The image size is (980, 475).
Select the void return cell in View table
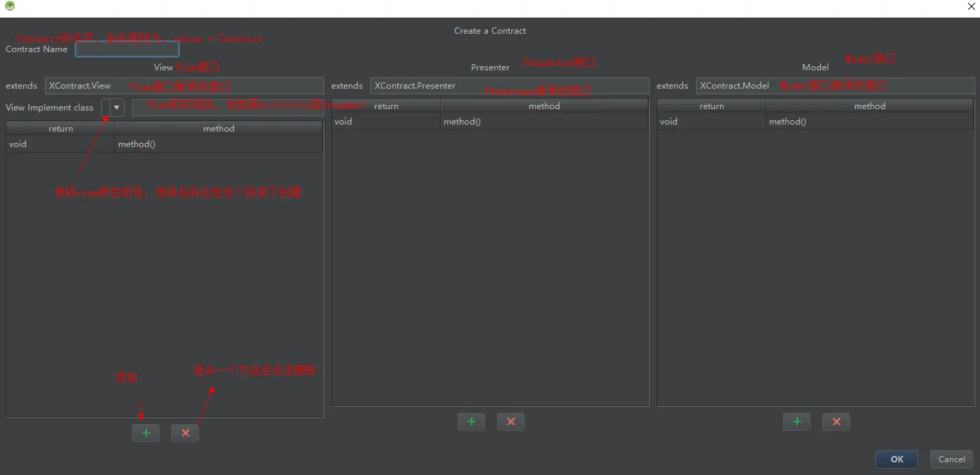tap(60, 144)
